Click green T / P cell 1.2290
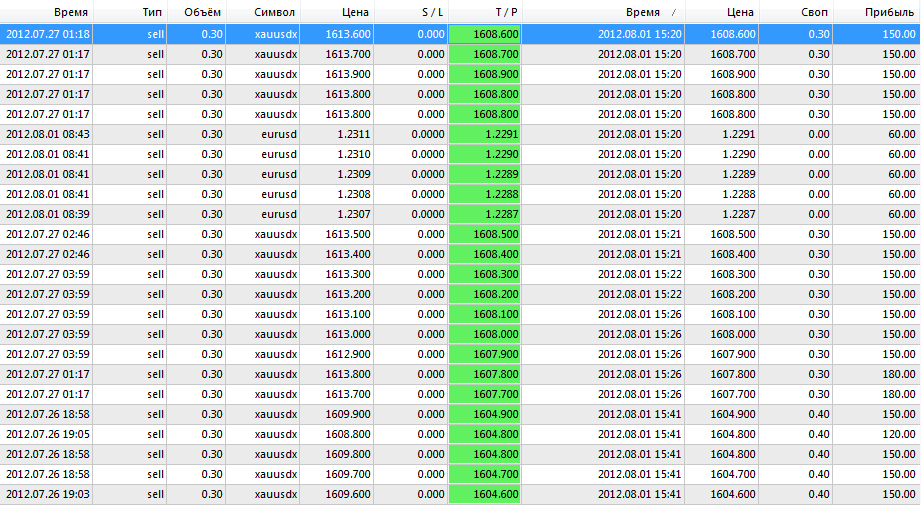Screen dimensions: 921x505 coord(485,154)
